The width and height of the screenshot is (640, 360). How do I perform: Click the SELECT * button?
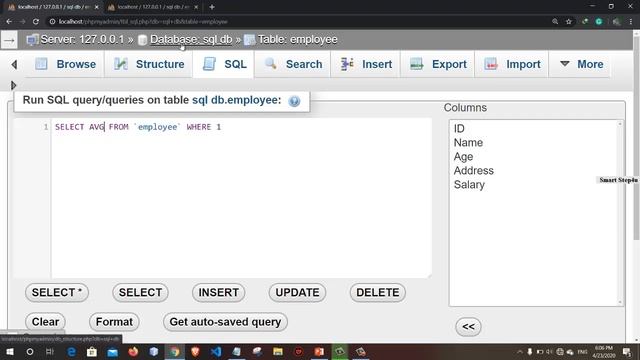tap(57, 293)
